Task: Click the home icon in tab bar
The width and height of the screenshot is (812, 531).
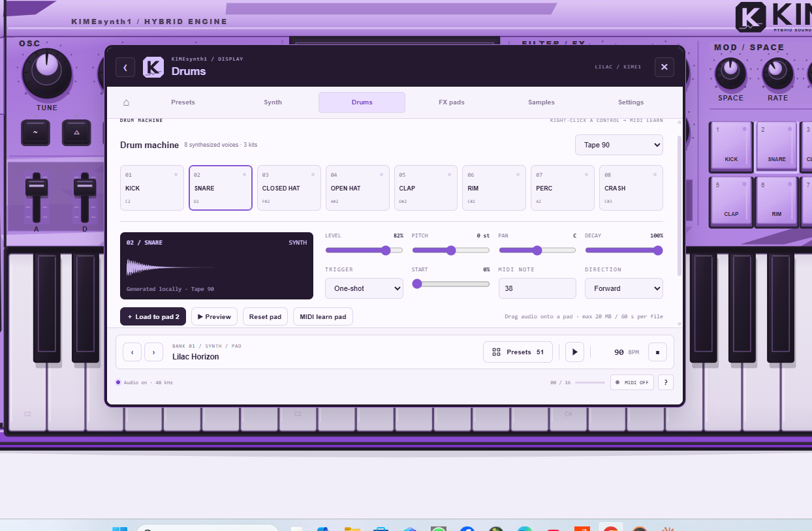Action: point(126,102)
